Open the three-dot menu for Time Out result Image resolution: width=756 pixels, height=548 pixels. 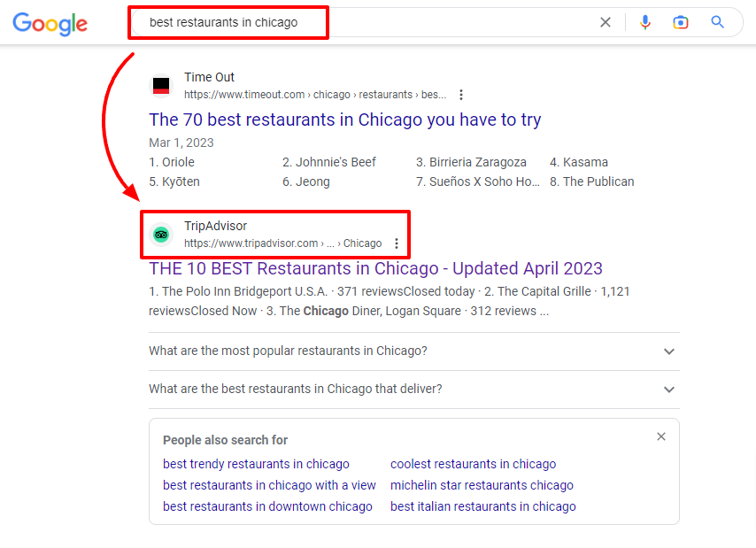[x=461, y=95]
